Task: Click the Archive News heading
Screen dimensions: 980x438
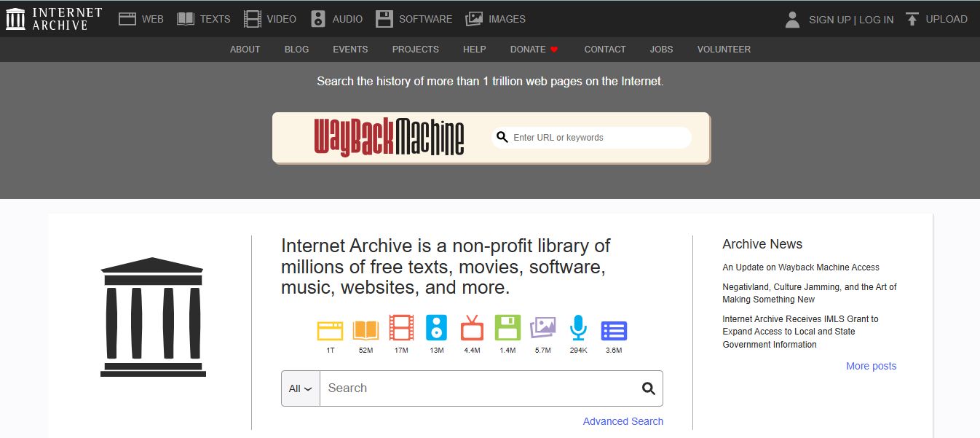Action: (x=762, y=244)
